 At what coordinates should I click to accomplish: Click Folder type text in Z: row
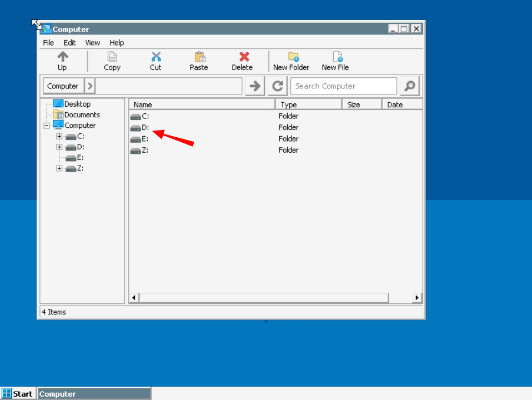click(288, 150)
